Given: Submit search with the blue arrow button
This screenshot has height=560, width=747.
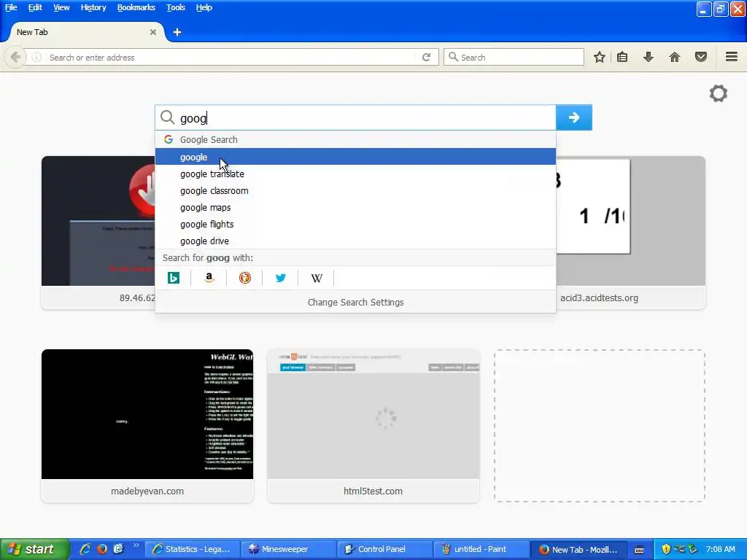Looking at the screenshot, I should click(x=574, y=117).
